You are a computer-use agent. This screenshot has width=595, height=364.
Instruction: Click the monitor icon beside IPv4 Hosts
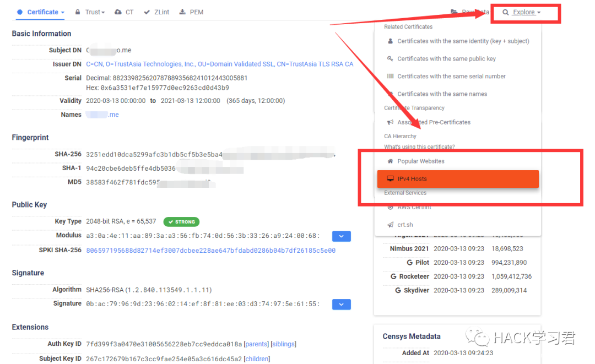(390, 178)
